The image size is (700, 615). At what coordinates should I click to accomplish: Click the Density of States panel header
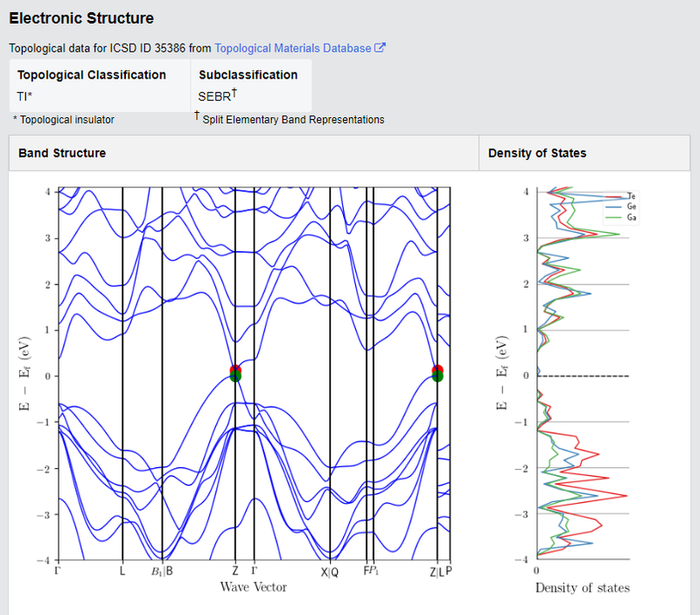tap(537, 153)
